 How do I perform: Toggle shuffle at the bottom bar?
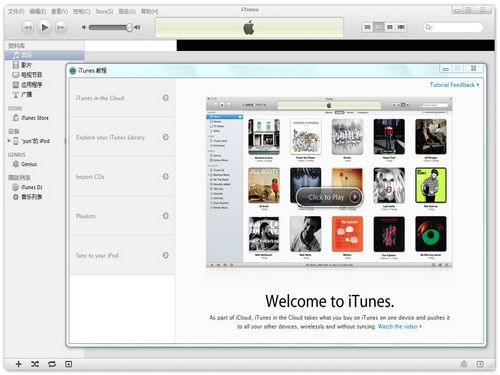35,364
